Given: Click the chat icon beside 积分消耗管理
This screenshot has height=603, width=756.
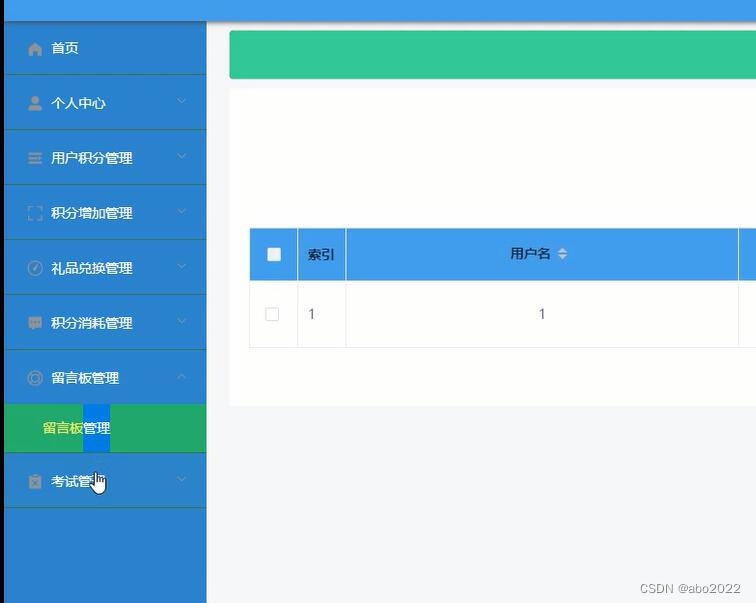Looking at the screenshot, I should point(35,323).
